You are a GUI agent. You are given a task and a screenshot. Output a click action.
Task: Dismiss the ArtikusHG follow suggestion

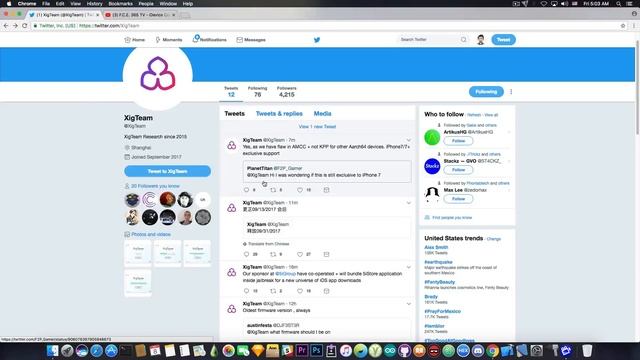(509, 132)
